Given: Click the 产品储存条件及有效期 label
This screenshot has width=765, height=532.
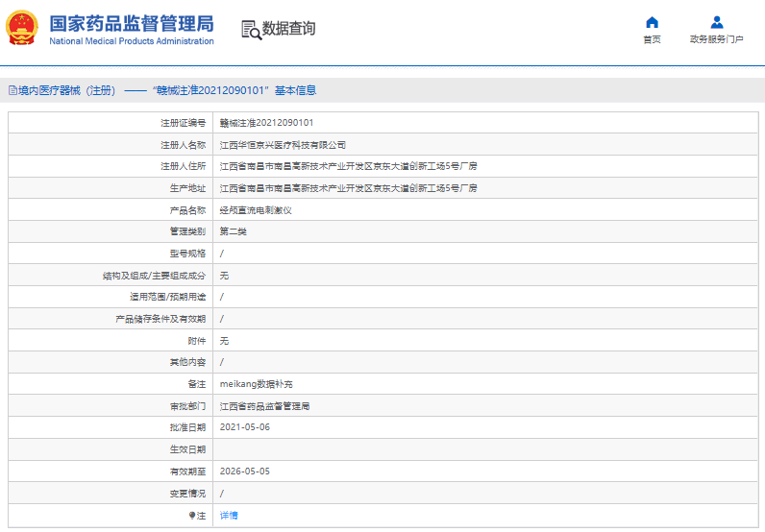Looking at the screenshot, I should click(161, 319).
